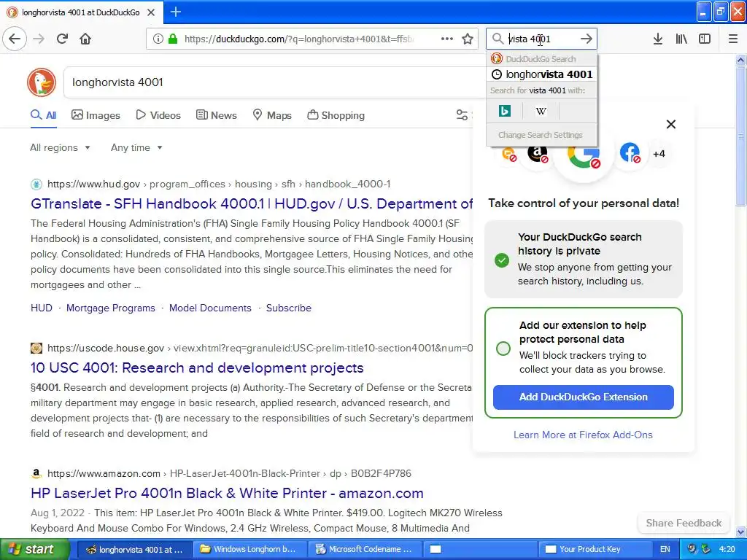Open the Library bookshelf icon
747x560 pixels.
[x=681, y=39]
